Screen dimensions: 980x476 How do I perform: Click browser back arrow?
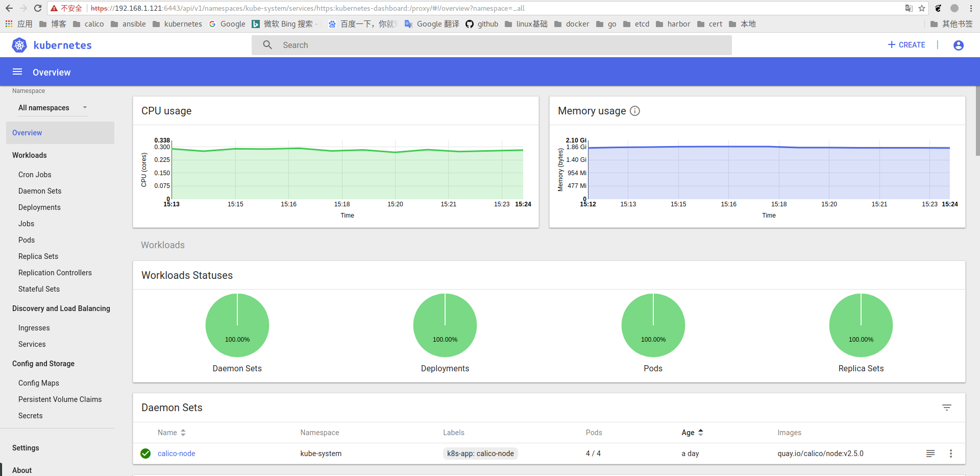coord(9,8)
